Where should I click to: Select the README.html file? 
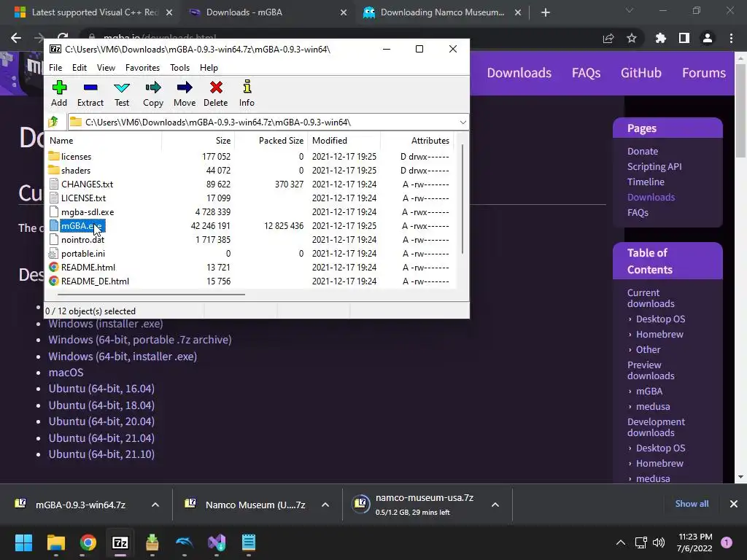point(251,267)
